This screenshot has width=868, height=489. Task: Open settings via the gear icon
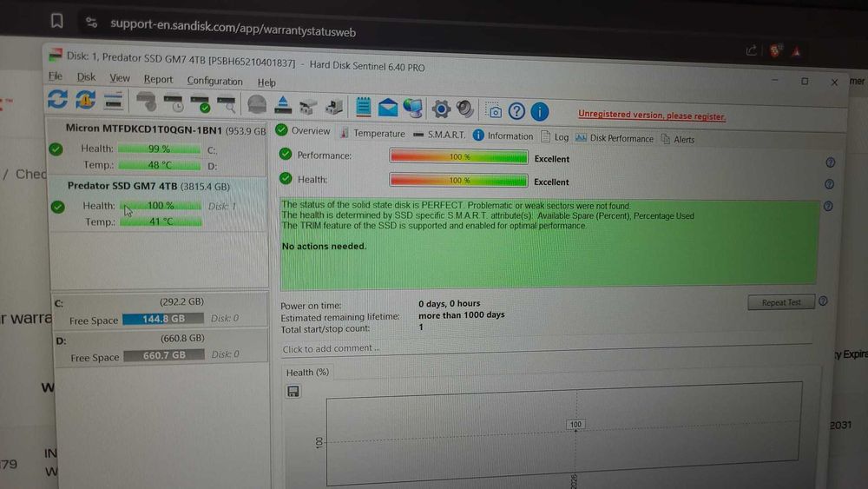[441, 109]
